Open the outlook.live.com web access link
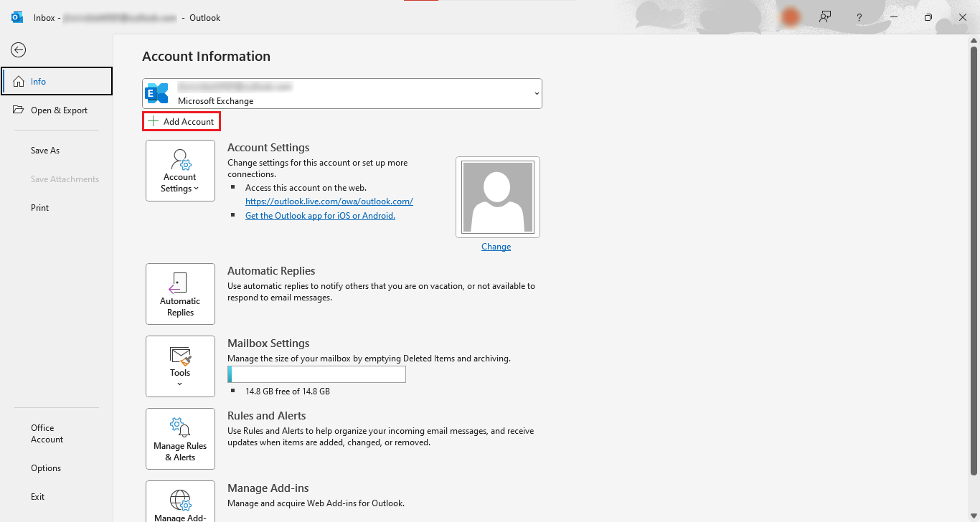Viewport: 980px width, 522px height. coord(329,201)
